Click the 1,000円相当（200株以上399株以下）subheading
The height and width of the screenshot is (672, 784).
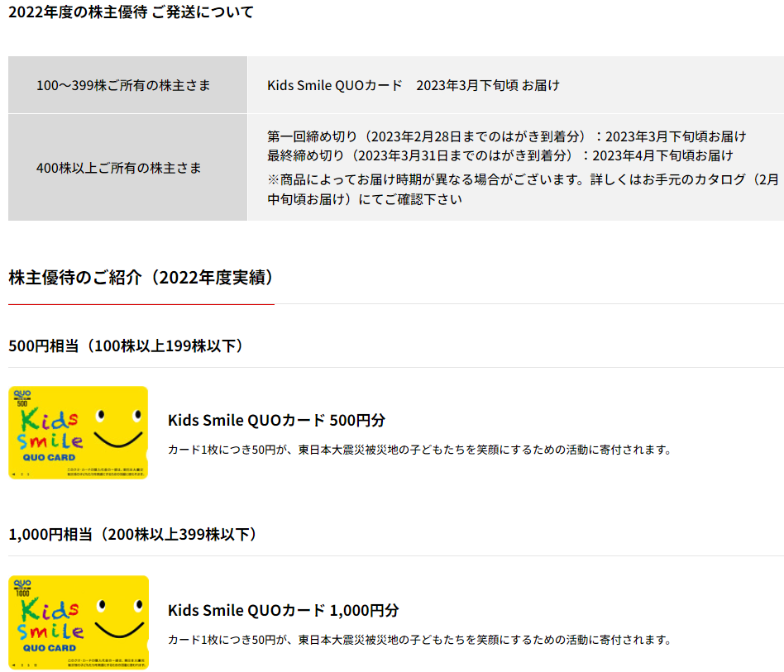point(132,535)
